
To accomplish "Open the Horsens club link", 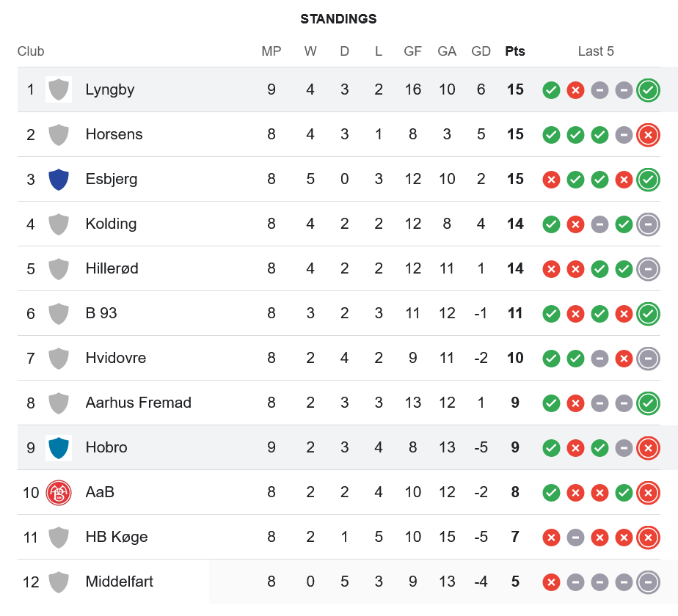I will 114,134.
